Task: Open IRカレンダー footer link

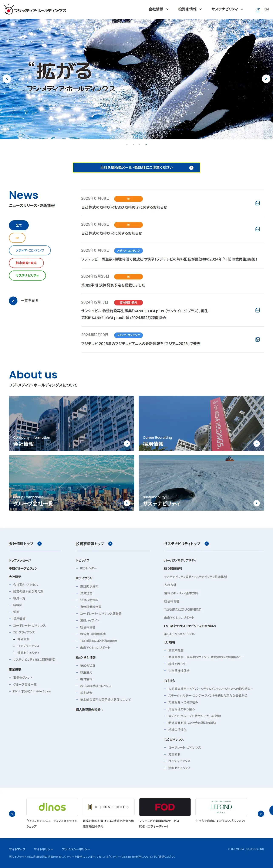Action: [x=88, y=569]
